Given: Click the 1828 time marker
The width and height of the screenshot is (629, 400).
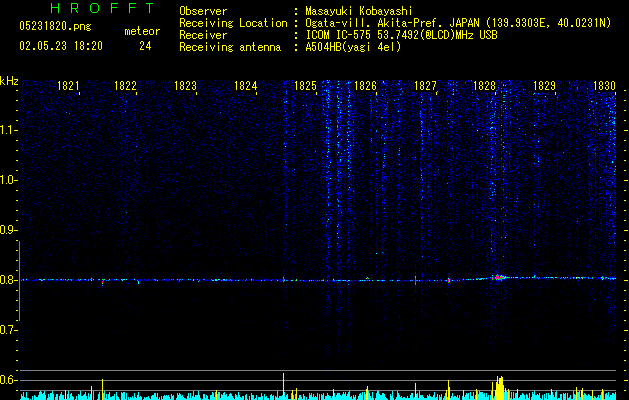Looking at the screenshot, I should (485, 86).
